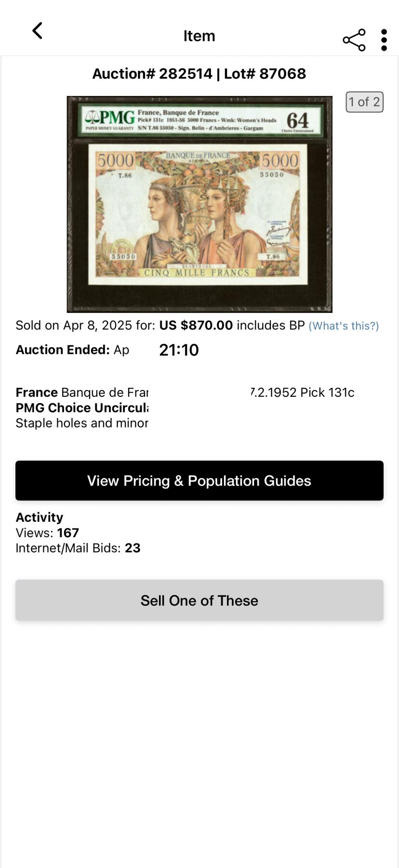Select the US $870.00 sold price
Screen dimensions: 399x868
(x=196, y=325)
